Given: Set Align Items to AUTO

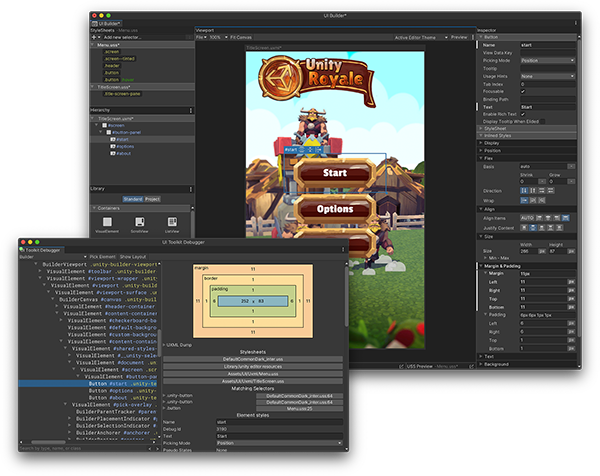Looking at the screenshot, I should (527, 218).
